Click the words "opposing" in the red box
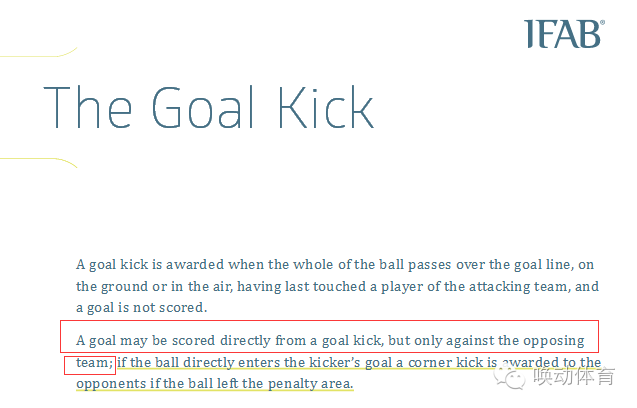This screenshot has height=408, width=637. (554, 340)
